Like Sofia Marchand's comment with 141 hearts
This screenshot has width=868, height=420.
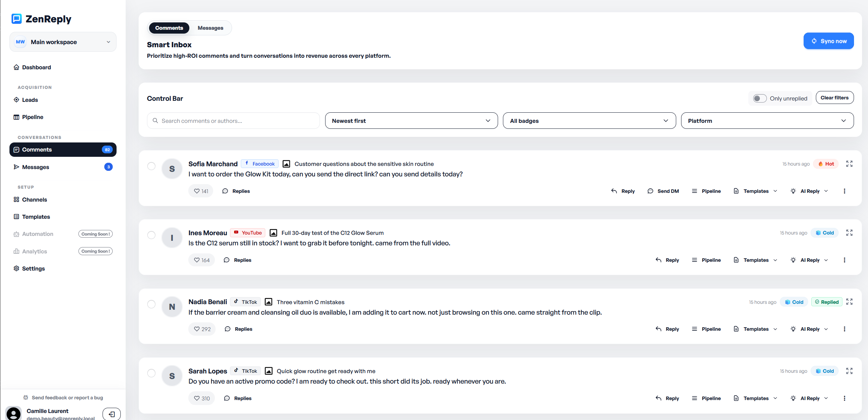click(x=201, y=191)
